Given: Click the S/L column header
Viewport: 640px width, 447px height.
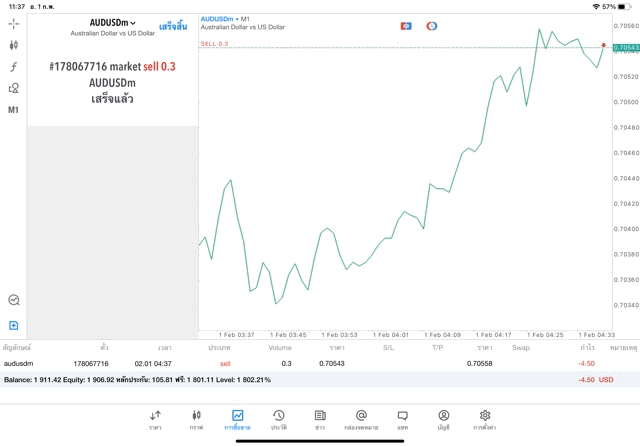Looking at the screenshot, I should click(389, 348).
